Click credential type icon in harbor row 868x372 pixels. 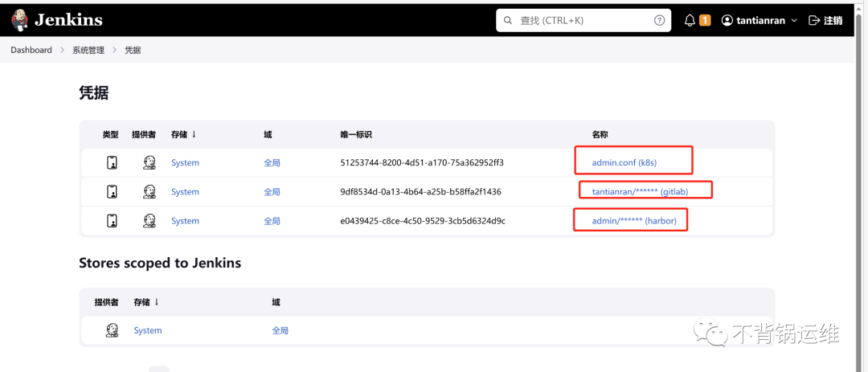coord(112,220)
